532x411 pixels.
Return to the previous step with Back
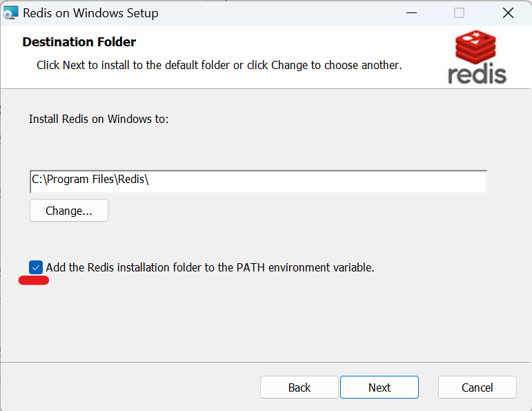(x=299, y=388)
